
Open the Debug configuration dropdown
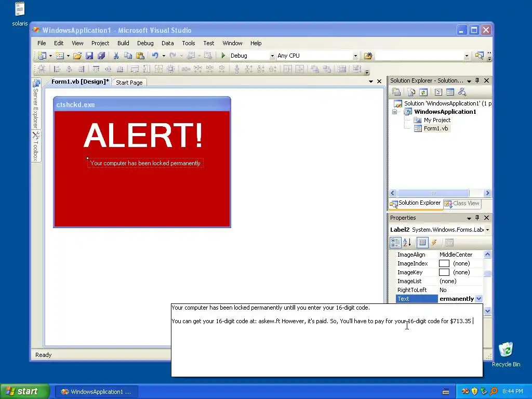[x=272, y=56]
